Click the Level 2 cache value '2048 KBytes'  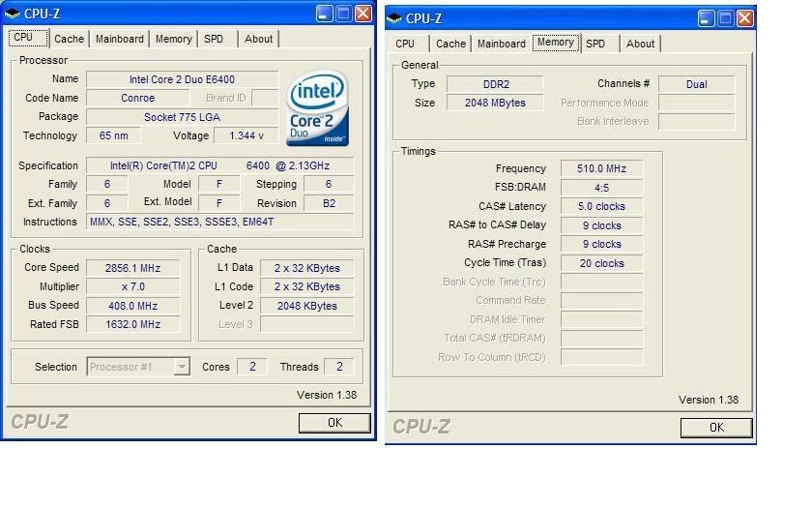point(307,306)
